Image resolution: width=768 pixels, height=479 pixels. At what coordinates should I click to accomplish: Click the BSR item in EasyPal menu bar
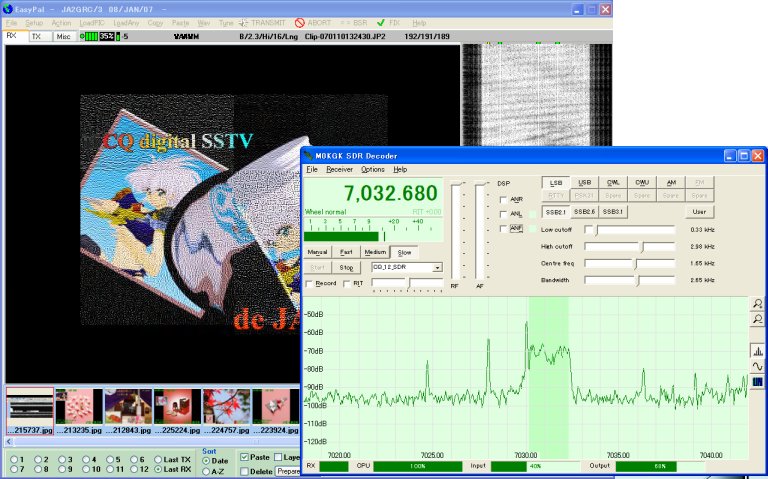pyautogui.click(x=354, y=23)
